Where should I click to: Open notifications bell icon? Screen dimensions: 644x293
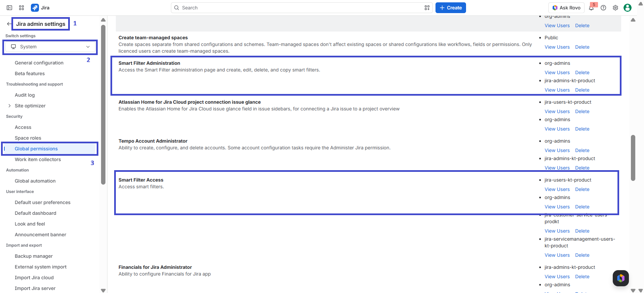pos(591,8)
